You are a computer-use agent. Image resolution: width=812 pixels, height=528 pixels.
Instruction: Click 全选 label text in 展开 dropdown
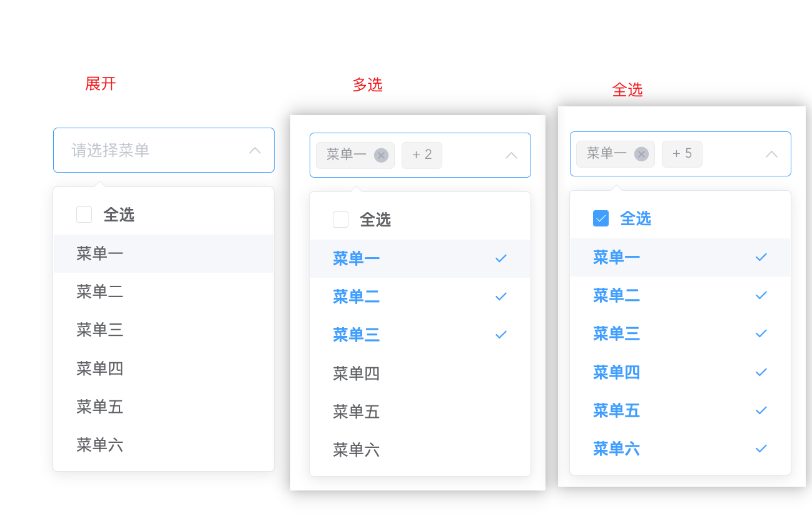[x=119, y=215]
